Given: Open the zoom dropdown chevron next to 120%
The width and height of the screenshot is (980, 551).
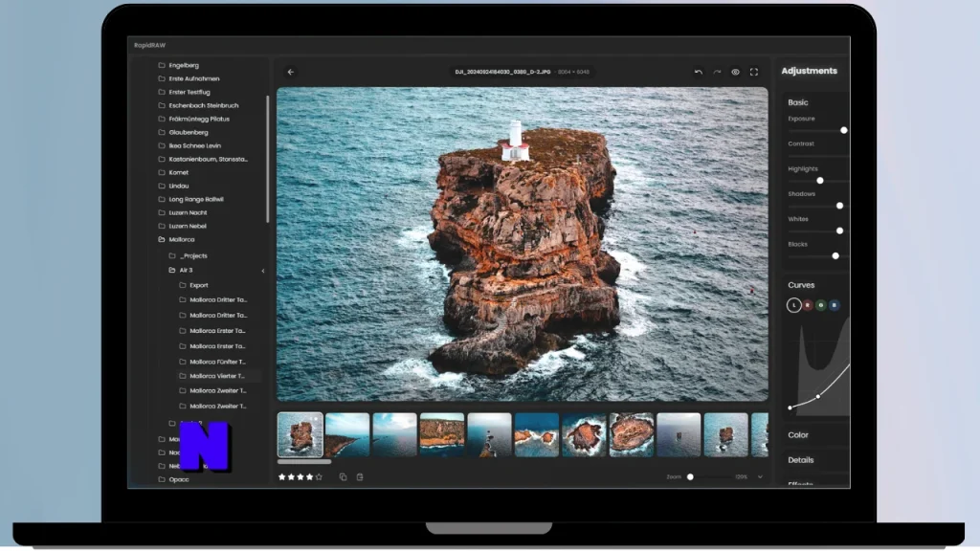Looking at the screenshot, I should coord(760,476).
